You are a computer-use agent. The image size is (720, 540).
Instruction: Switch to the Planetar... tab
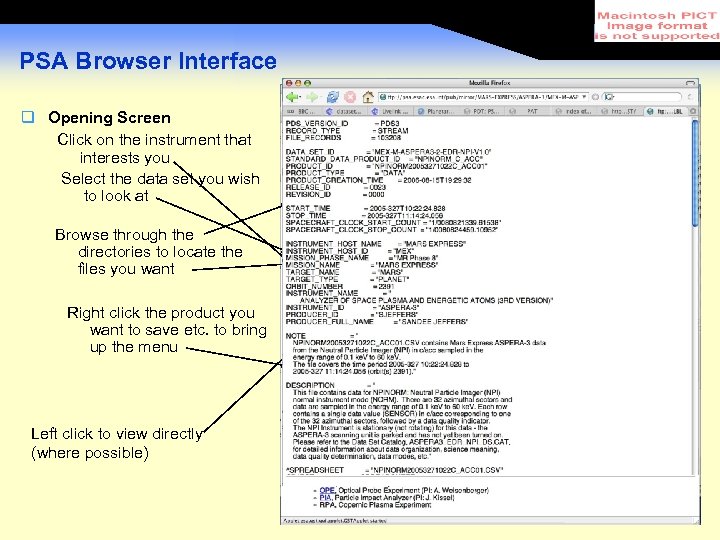(436, 111)
